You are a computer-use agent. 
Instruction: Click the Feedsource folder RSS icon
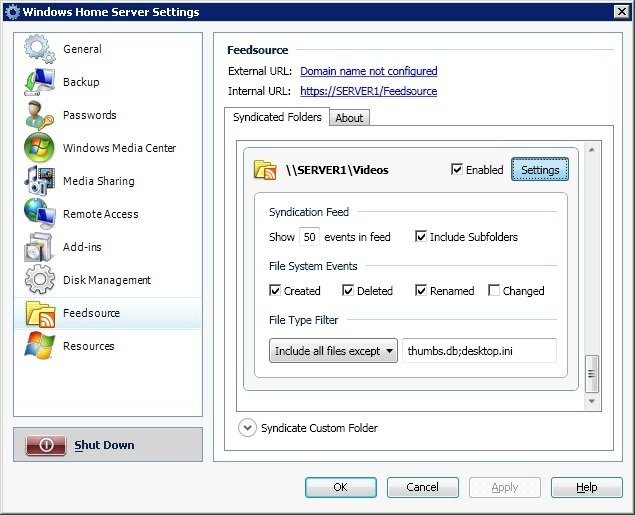click(40, 313)
